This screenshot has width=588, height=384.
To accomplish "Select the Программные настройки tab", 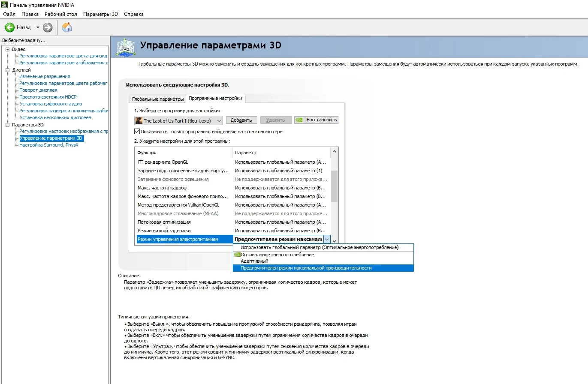I will (215, 98).
